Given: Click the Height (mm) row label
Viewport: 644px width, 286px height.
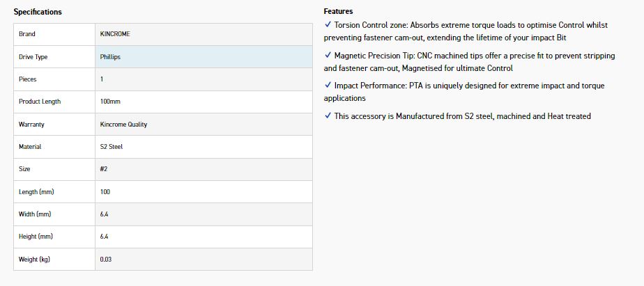Looking at the screenshot, I should (36, 237).
